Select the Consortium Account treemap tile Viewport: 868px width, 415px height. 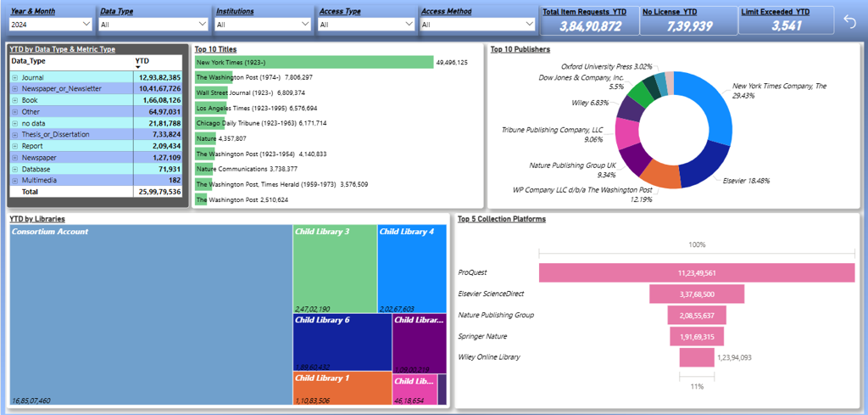coord(151,315)
